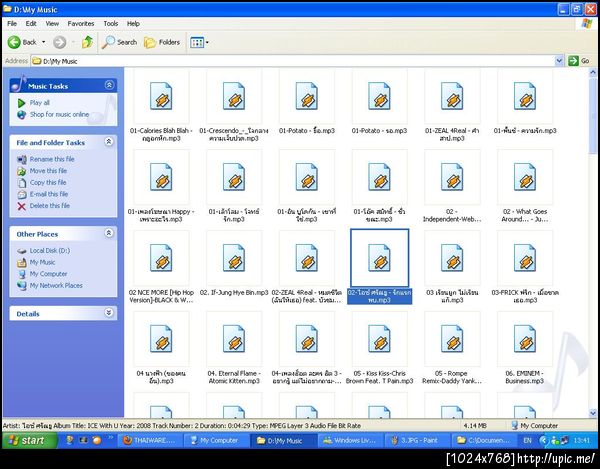This screenshot has height=469, width=600.
Task: Select 04. Eternal Flame - Atomic Kitten icon
Action: coord(234,339)
